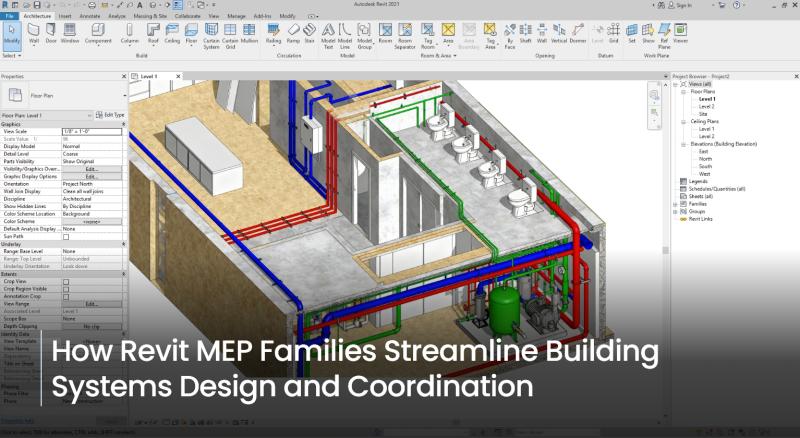Expand the Families node in Project Browser

coord(677,205)
